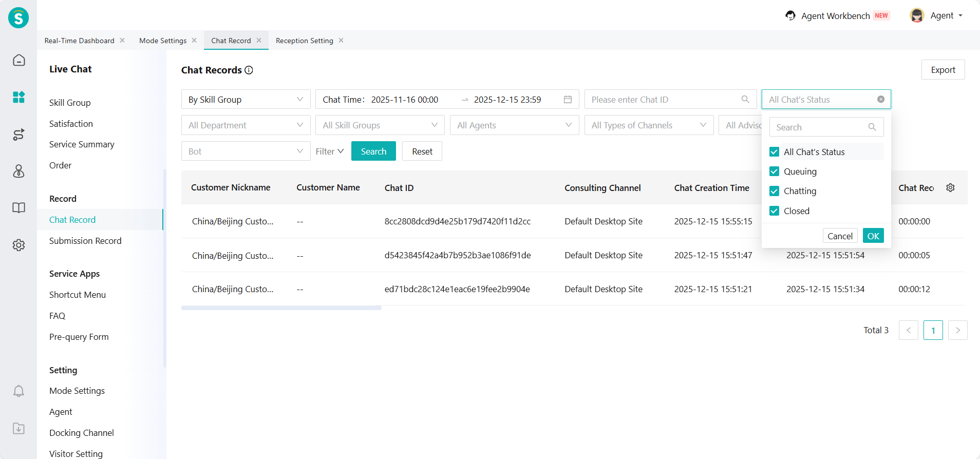The height and width of the screenshot is (459, 980).
Task: Uncheck the Closed status checkbox
Action: click(774, 211)
